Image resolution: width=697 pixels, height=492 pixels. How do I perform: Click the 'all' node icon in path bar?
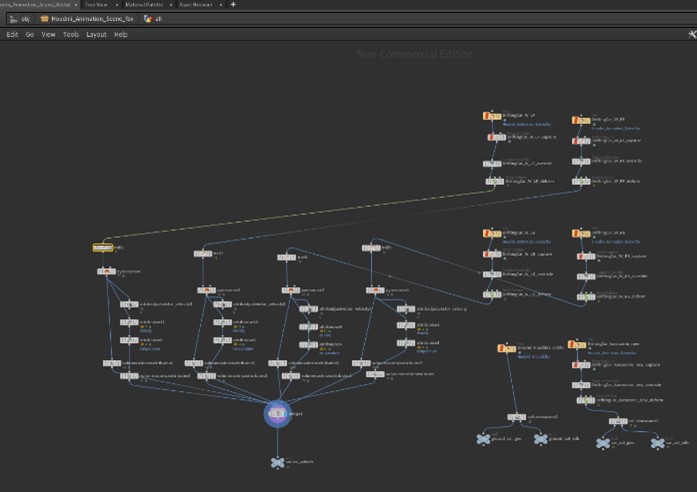click(146, 19)
